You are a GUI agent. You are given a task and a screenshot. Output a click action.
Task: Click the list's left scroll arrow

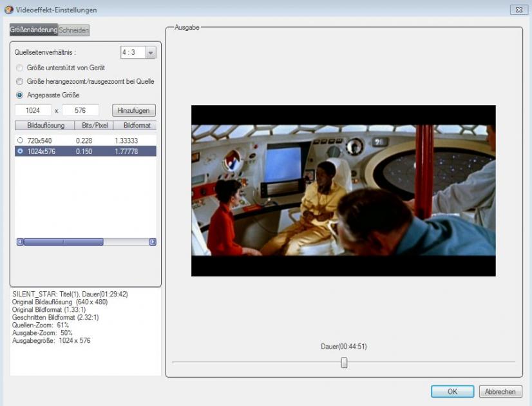coord(20,242)
